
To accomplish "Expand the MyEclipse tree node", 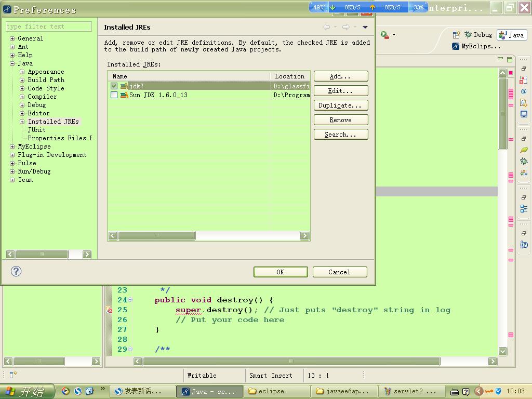I will tap(12, 147).
